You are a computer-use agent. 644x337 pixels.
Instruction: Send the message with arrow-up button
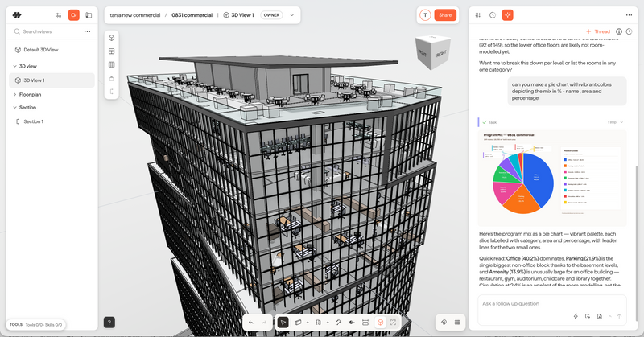[619, 316]
